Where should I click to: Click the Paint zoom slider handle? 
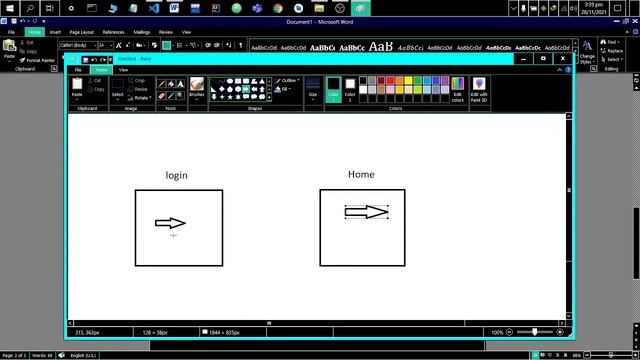point(535,332)
